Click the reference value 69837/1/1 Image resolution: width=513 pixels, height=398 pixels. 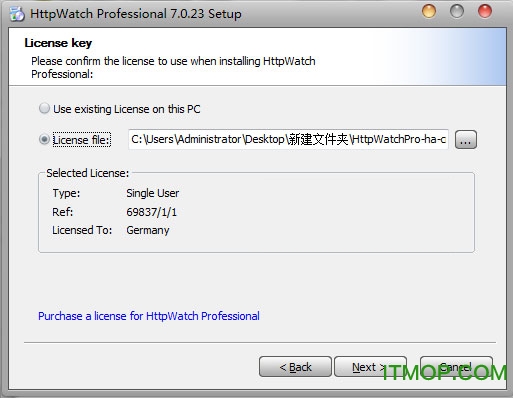(x=152, y=212)
